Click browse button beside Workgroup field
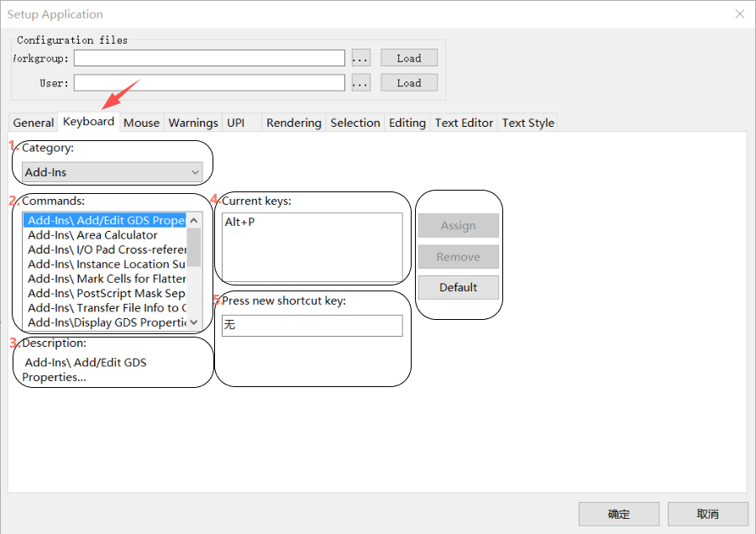This screenshot has width=756, height=534. coord(360,58)
